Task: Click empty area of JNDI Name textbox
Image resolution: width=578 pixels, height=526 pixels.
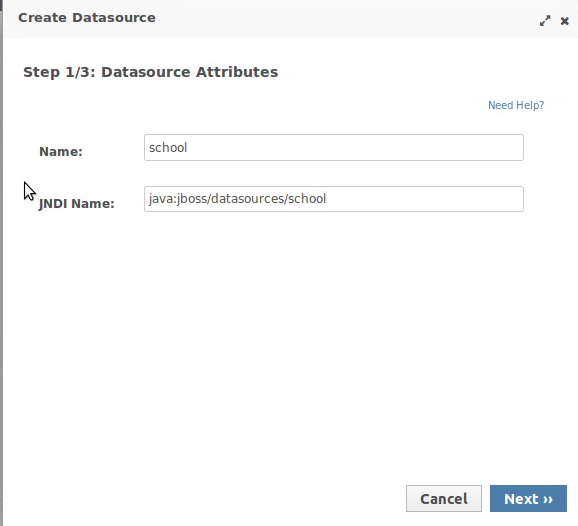Action: pos(424,199)
